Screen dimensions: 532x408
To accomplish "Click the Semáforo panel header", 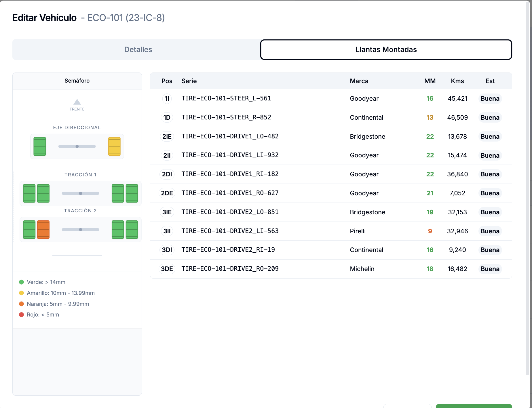I will click(x=77, y=81).
